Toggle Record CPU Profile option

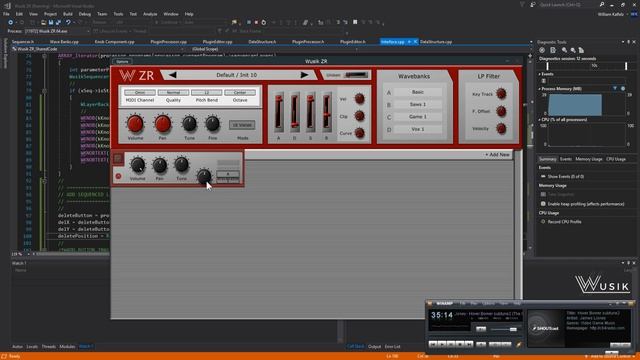(x=543, y=222)
